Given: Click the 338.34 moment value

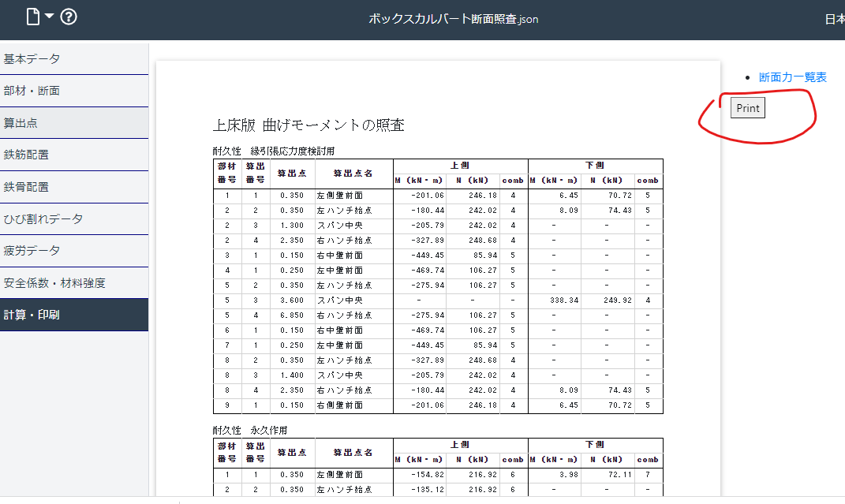Looking at the screenshot, I should [564, 301].
